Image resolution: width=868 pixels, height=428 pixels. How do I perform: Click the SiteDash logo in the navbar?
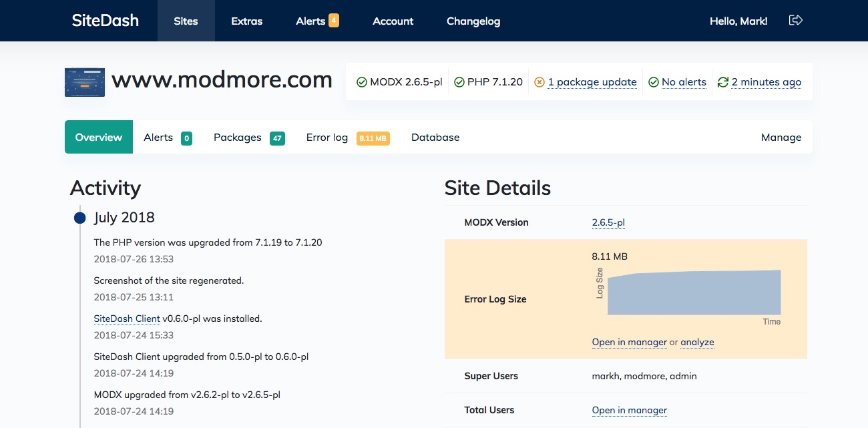(105, 20)
